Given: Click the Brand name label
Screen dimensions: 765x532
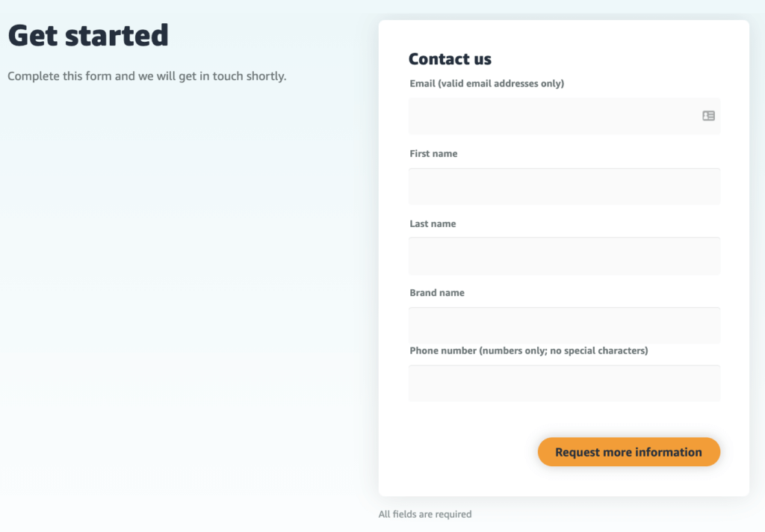Looking at the screenshot, I should (437, 292).
